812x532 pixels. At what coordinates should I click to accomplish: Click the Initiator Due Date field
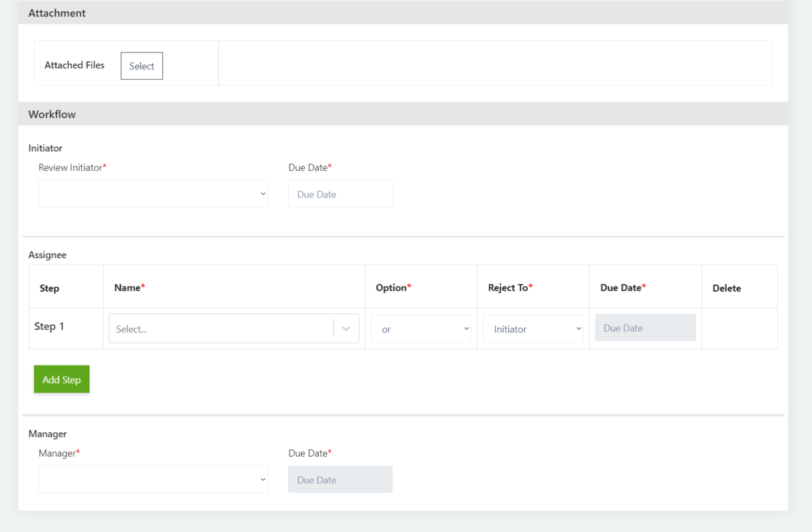point(340,193)
